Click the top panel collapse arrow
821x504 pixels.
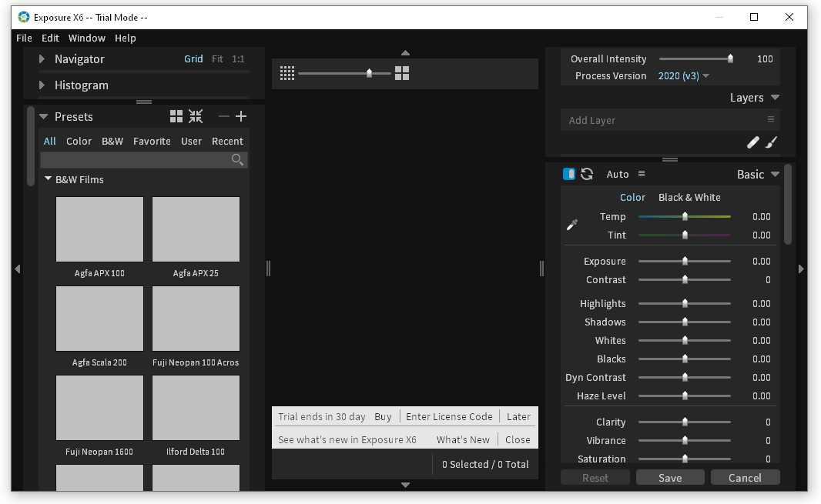pyautogui.click(x=405, y=53)
